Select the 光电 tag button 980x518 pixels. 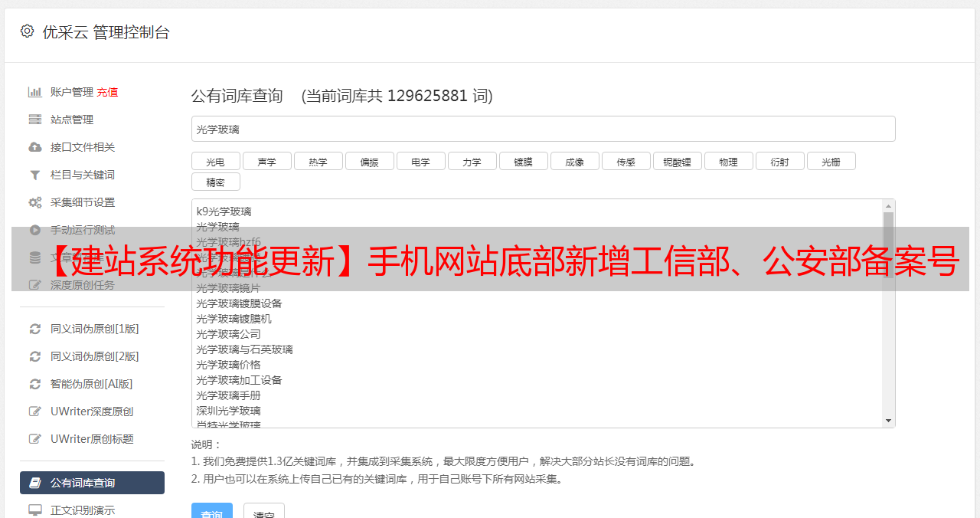[x=216, y=161]
